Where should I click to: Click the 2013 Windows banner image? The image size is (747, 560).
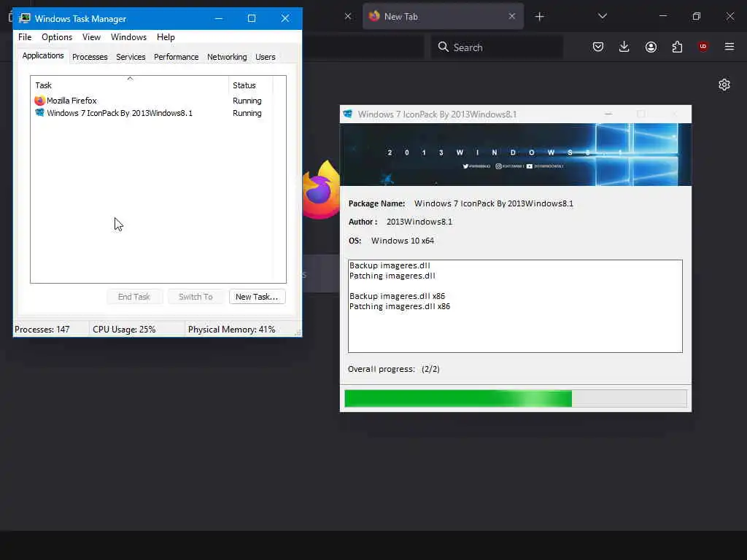pos(516,155)
